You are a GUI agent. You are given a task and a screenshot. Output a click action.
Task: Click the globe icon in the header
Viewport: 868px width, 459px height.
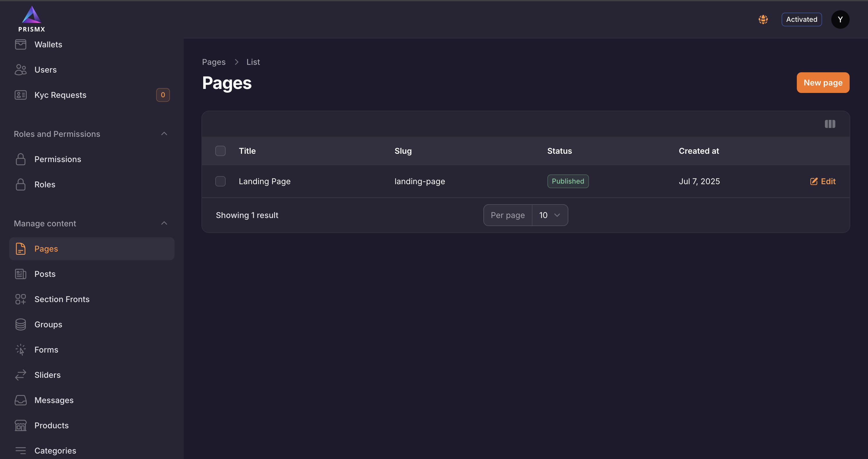coord(763,20)
